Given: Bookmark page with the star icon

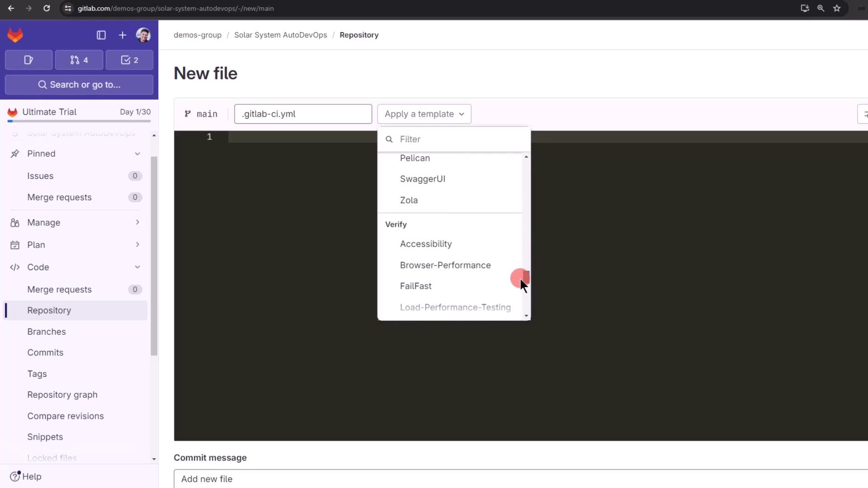Looking at the screenshot, I should (837, 8).
